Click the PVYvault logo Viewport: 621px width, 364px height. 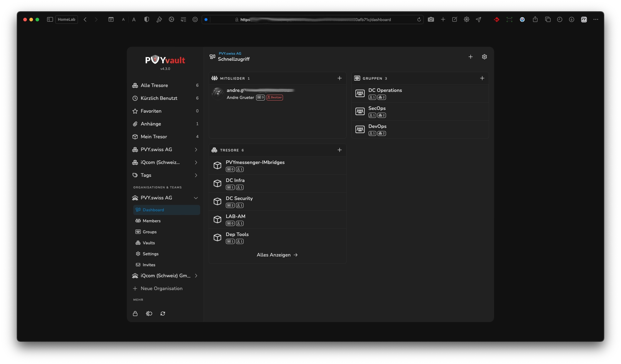tap(165, 60)
